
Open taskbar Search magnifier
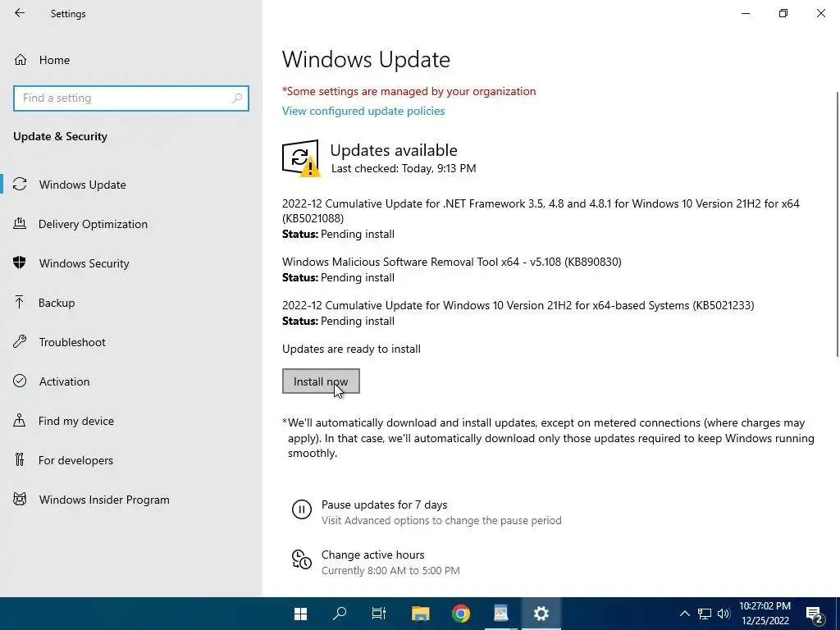coord(340,614)
